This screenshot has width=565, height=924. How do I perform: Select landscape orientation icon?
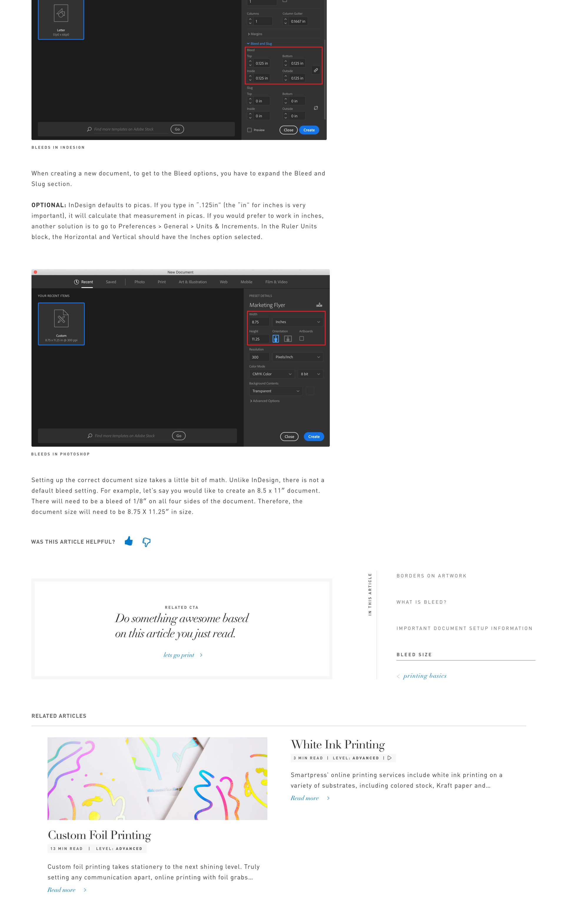[288, 339]
